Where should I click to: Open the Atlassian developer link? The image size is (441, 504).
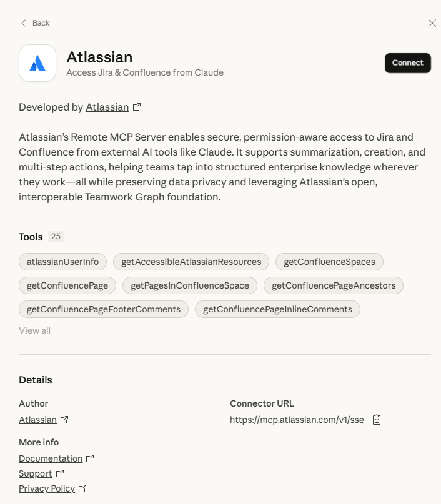[x=107, y=107]
